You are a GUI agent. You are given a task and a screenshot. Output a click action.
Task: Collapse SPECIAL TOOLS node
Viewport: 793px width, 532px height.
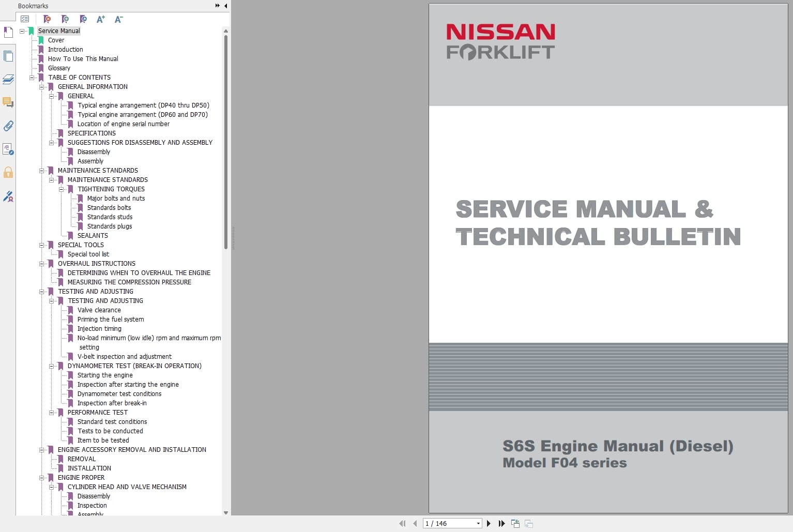tap(42, 245)
